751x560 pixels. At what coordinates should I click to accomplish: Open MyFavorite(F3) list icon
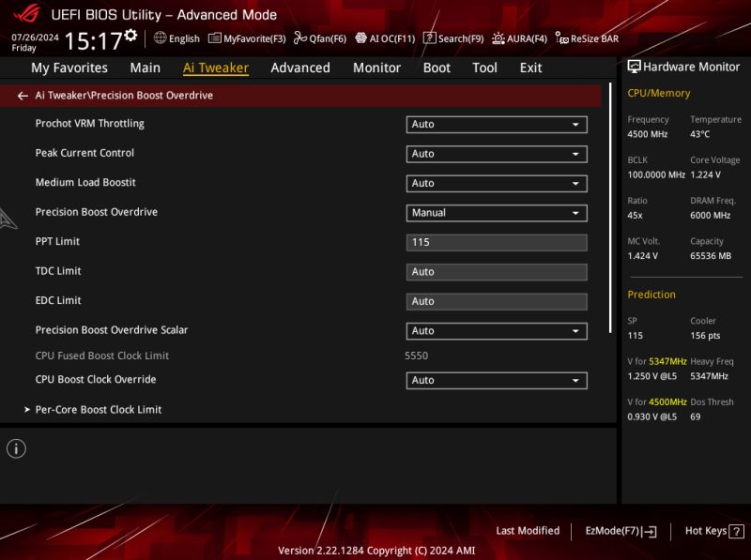pos(215,38)
